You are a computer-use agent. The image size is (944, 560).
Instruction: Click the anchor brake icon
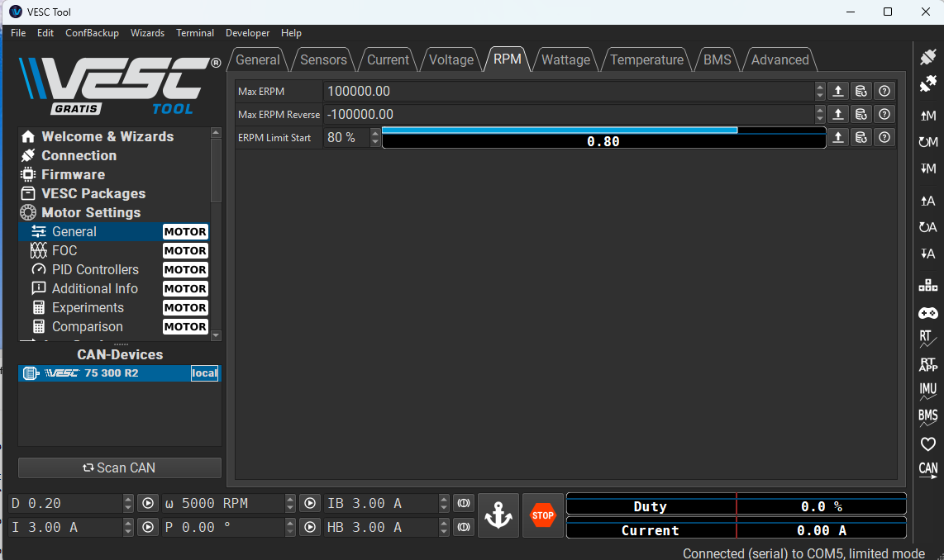(498, 515)
